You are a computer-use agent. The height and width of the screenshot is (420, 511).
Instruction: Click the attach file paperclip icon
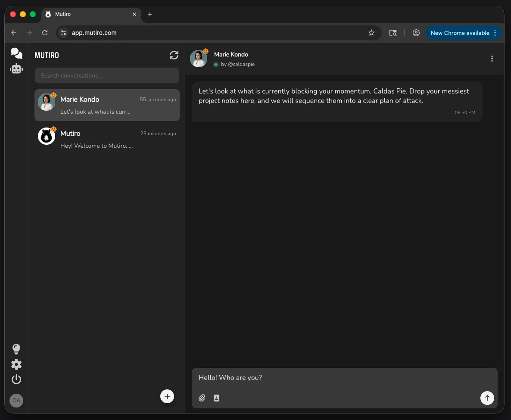[202, 398]
